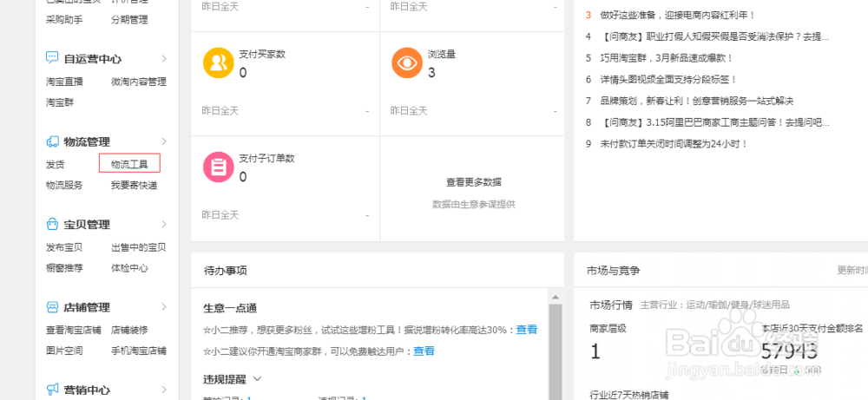This screenshot has width=868, height=400.
Task: Expand the 营销中心 section arrow
Action: point(164,390)
